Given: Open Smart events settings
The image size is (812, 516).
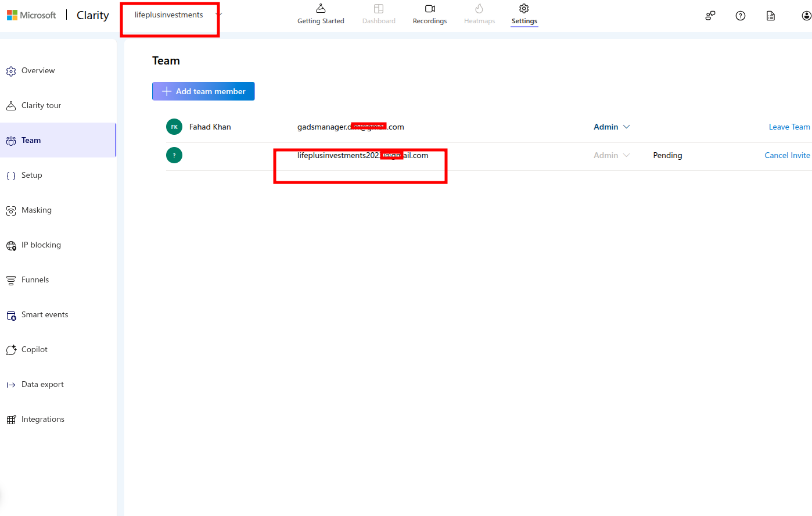Looking at the screenshot, I should 58,314.
